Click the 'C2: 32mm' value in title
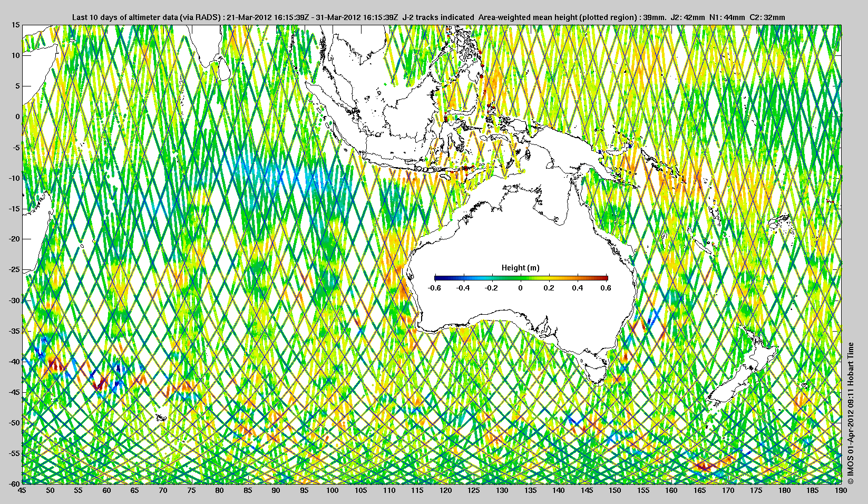 [767, 17]
